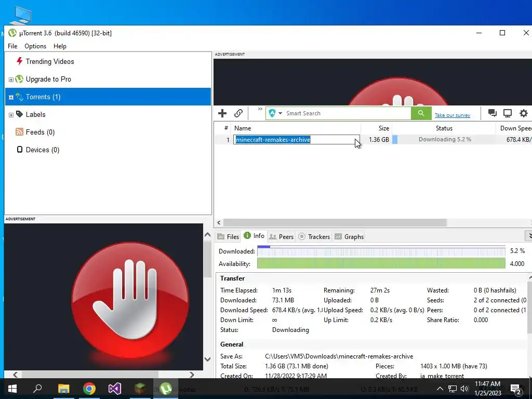Open the File menu
Image resolution: width=532 pixels, height=399 pixels.
12,46
